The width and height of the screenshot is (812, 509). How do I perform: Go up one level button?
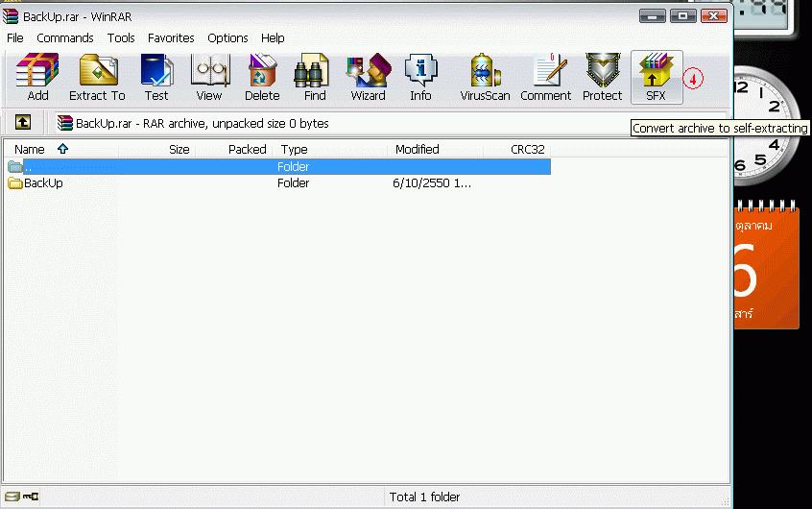[22, 122]
